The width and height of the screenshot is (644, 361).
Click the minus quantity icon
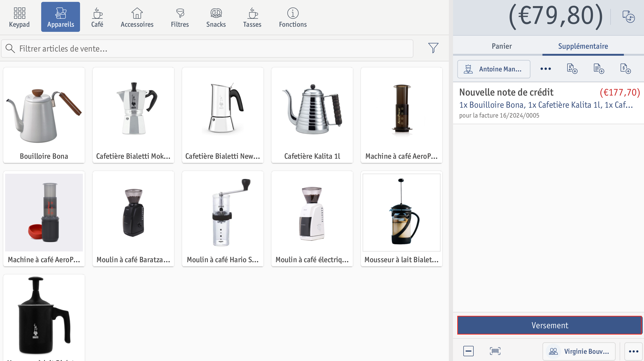click(468, 351)
